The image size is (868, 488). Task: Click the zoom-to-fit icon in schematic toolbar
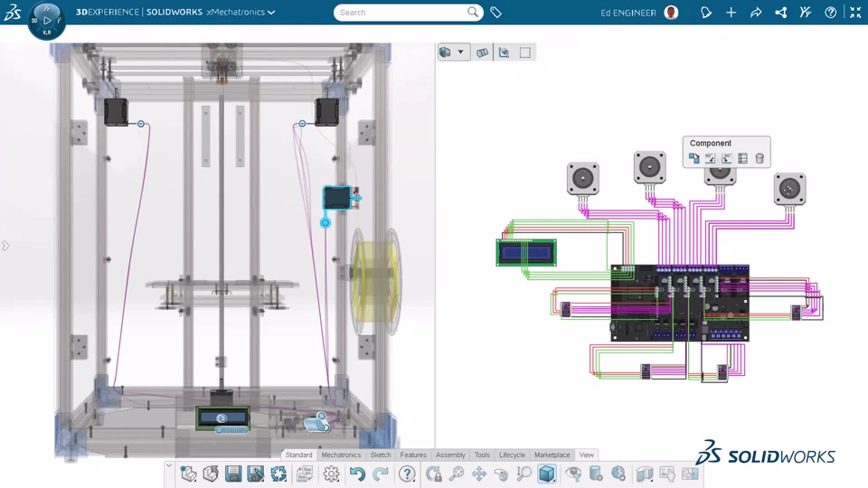click(504, 52)
